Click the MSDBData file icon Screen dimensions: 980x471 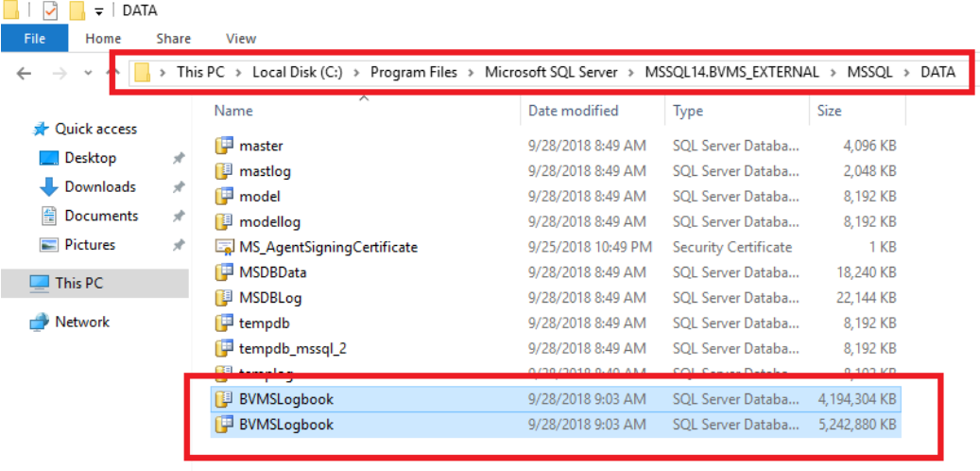224,272
